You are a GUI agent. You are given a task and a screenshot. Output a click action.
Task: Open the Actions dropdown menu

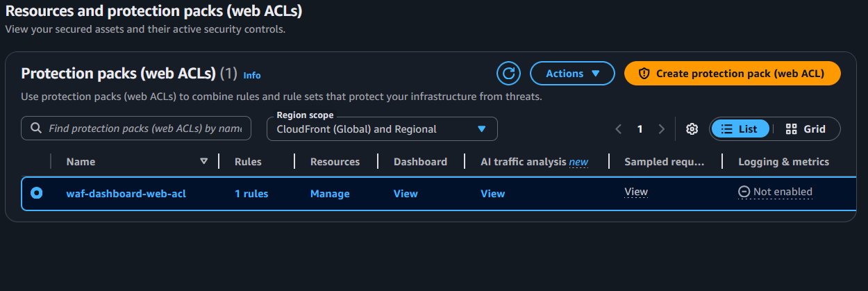click(572, 74)
